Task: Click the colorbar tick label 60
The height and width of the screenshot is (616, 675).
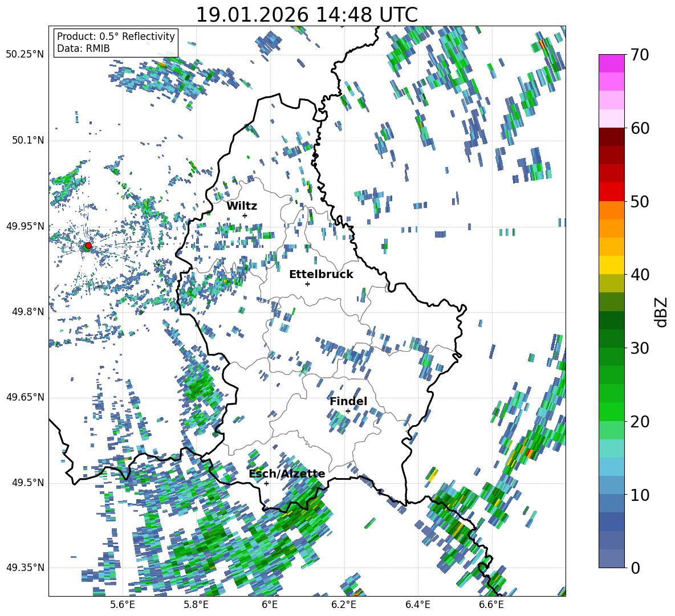Action: point(640,128)
